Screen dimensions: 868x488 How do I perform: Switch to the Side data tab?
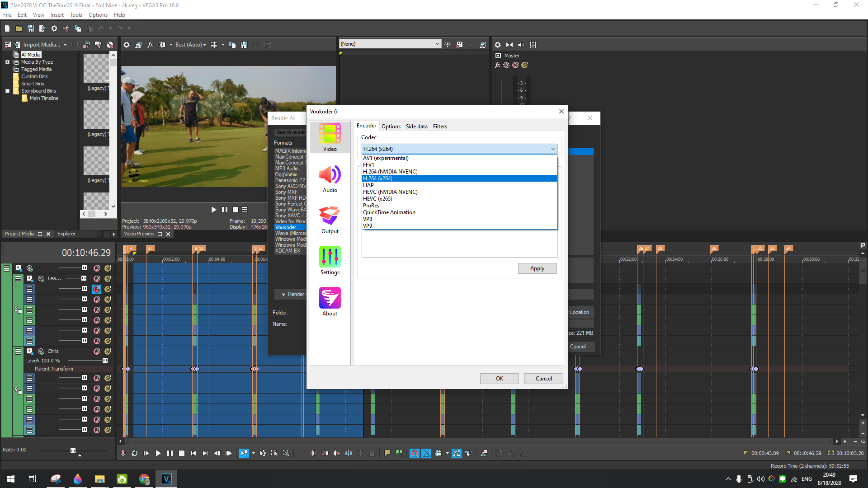416,127
